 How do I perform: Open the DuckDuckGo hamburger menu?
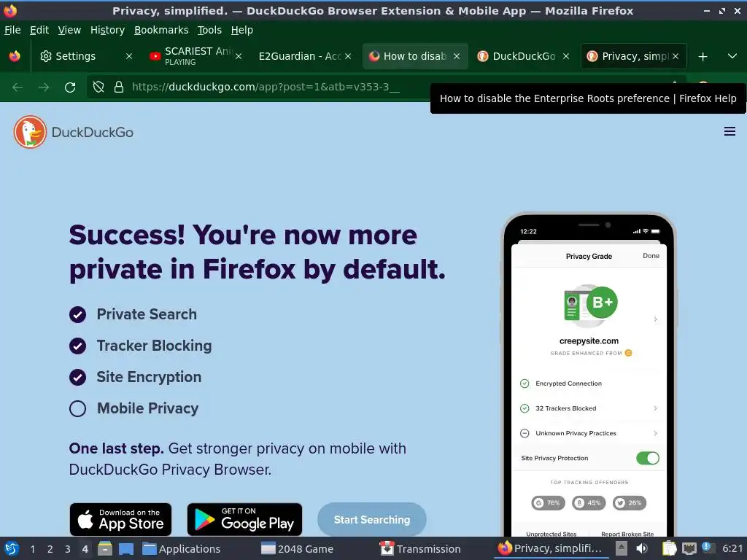(x=729, y=131)
